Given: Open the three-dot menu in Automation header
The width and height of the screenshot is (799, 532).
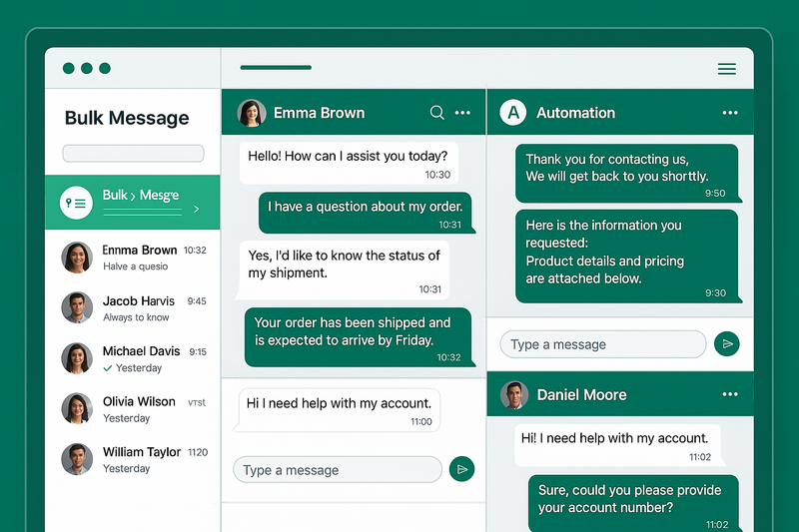Looking at the screenshot, I should 730,113.
